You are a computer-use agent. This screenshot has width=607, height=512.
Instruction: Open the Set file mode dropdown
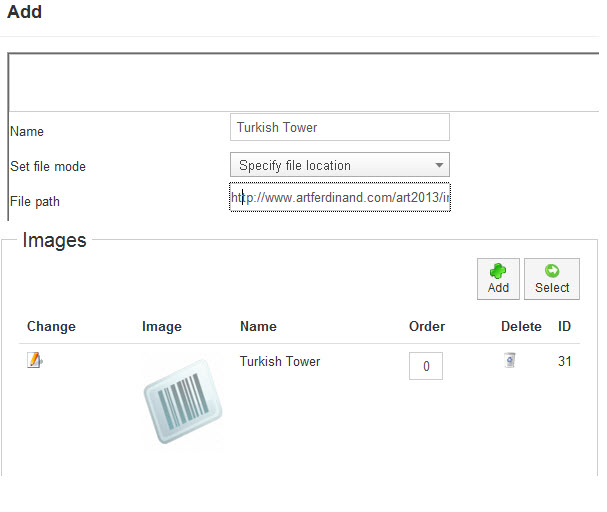339,165
